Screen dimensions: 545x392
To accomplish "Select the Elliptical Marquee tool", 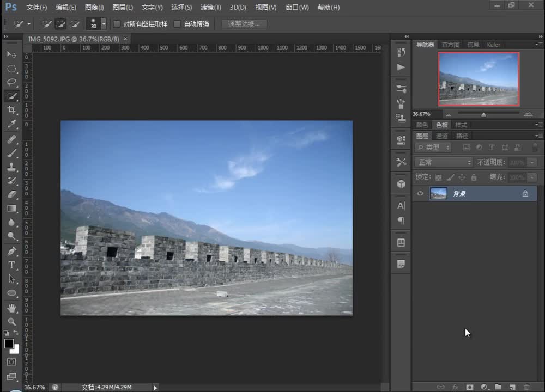I will point(11,69).
